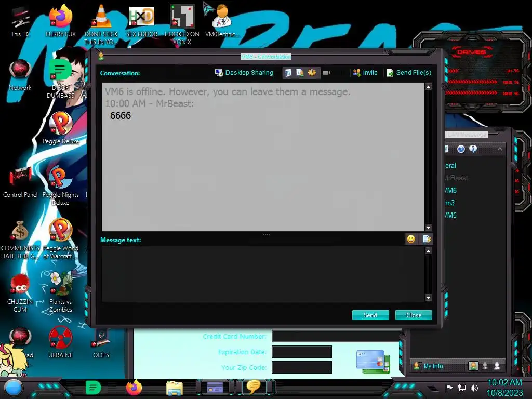Open the HxD editor desktop shortcut
The width and height of the screenshot is (532, 399).
[x=142, y=22]
